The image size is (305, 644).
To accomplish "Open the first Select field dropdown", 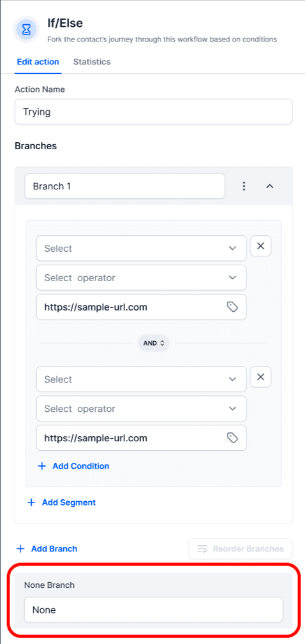I will 142,248.
